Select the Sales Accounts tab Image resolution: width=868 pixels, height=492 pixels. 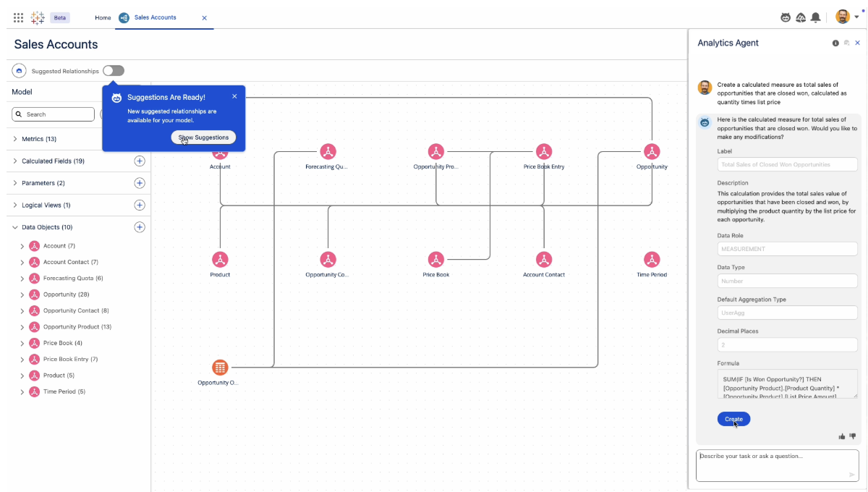[x=155, y=17]
